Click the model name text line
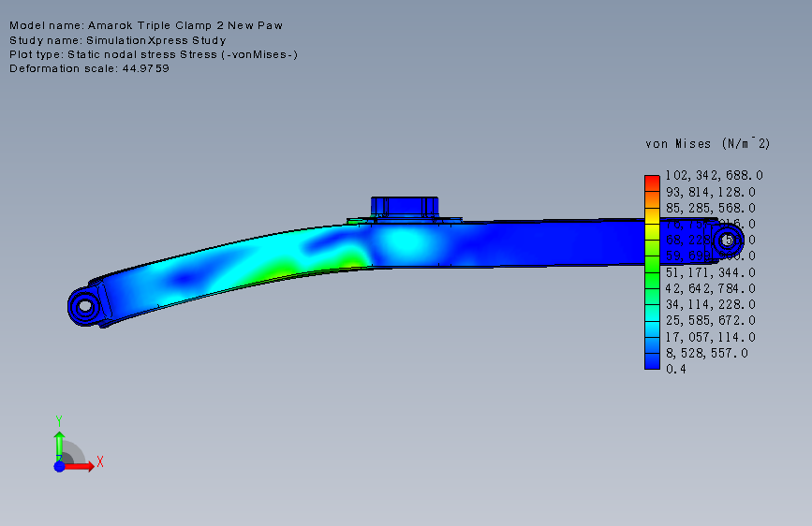The height and width of the screenshot is (526, 812). pos(146,25)
